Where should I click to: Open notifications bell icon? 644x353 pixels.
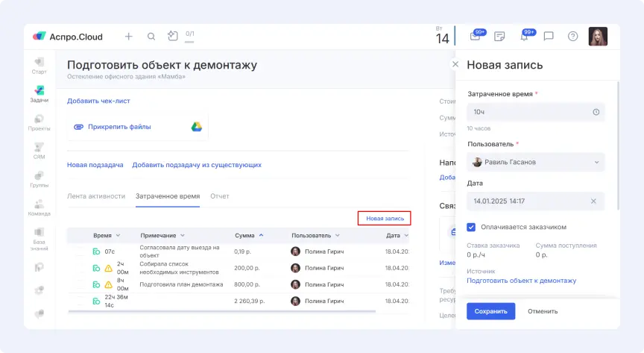pyautogui.click(x=524, y=36)
